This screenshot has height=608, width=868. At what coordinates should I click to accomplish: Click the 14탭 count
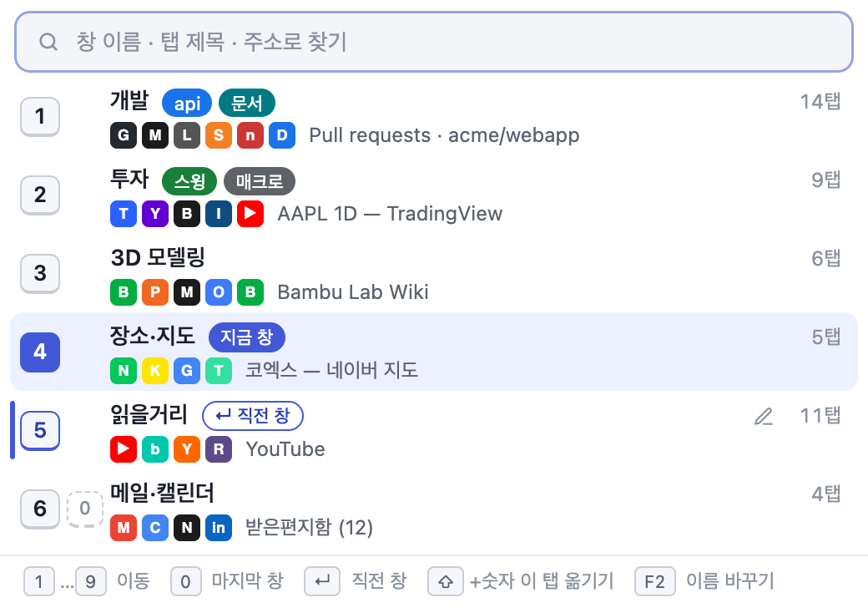pyautogui.click(x=820, y=101)
